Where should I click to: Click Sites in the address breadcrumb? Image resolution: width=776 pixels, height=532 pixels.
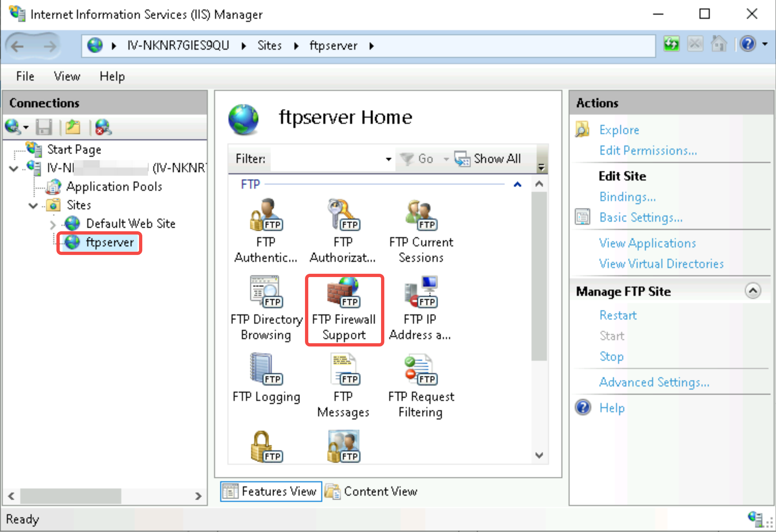click(269, 45)
